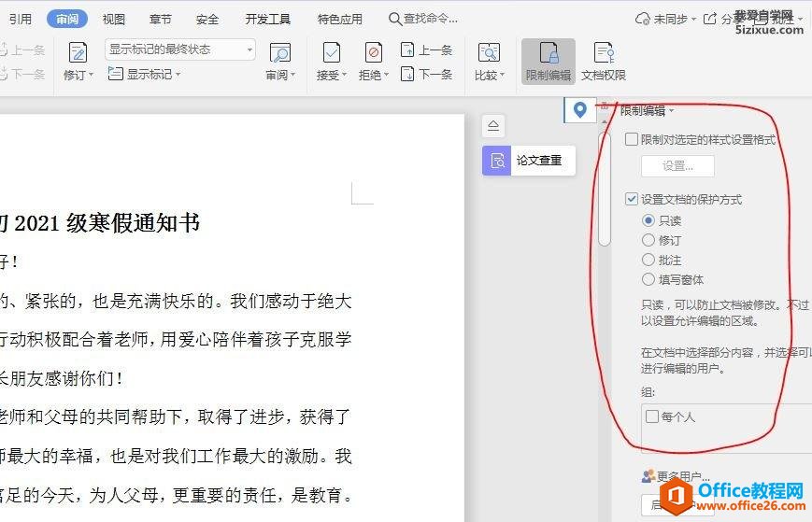812x522 pixels.
Task: Open the 开发工具 tab
Action: pyautogui.click(x=268, y=20)
